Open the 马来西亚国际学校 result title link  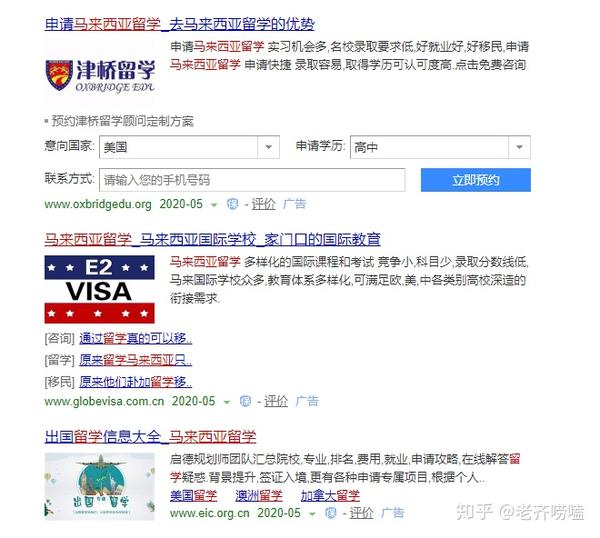pyautogui.click(x=212, y=240)
